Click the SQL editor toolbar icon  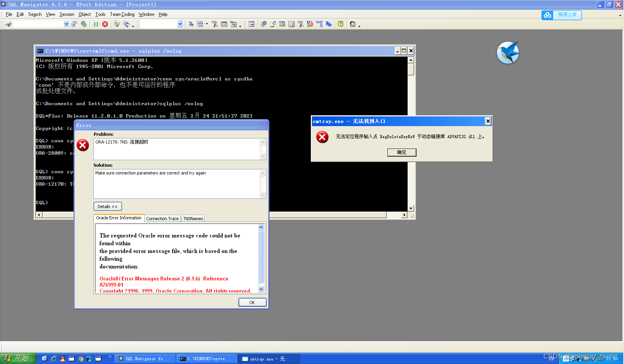pyautogui.click(x=214, y=24)
